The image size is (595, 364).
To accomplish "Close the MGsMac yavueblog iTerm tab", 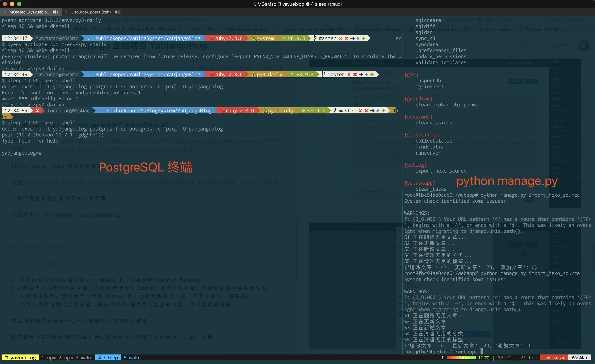I will (x=5, y=12).
